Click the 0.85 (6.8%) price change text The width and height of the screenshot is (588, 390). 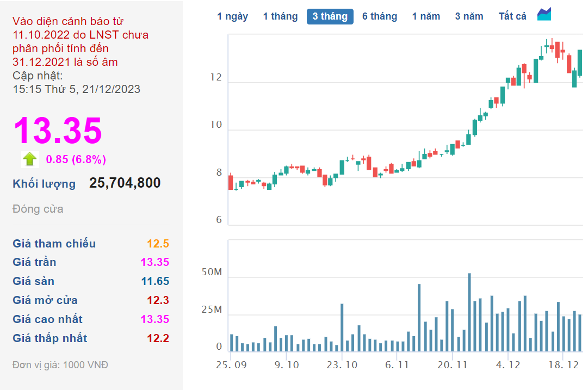coord(76,159)
